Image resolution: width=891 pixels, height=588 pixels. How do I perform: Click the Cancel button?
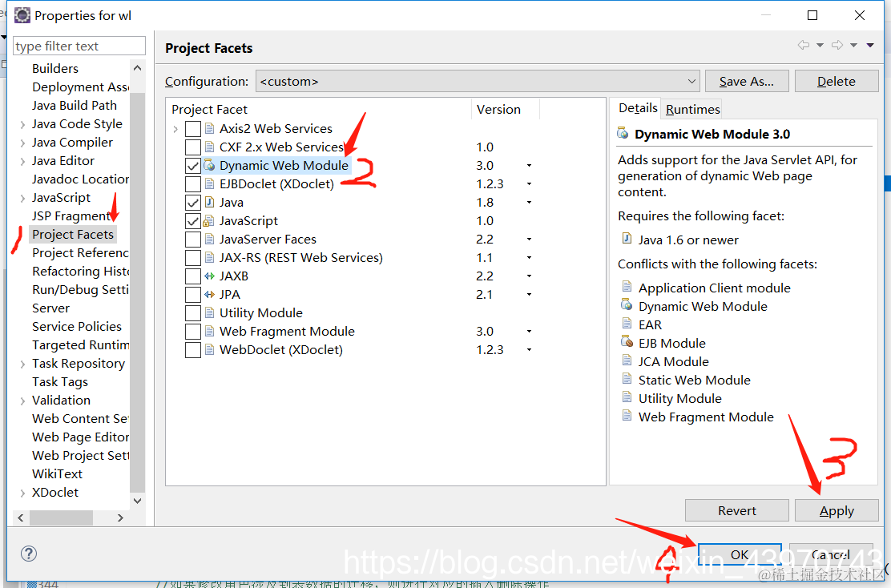831,554
